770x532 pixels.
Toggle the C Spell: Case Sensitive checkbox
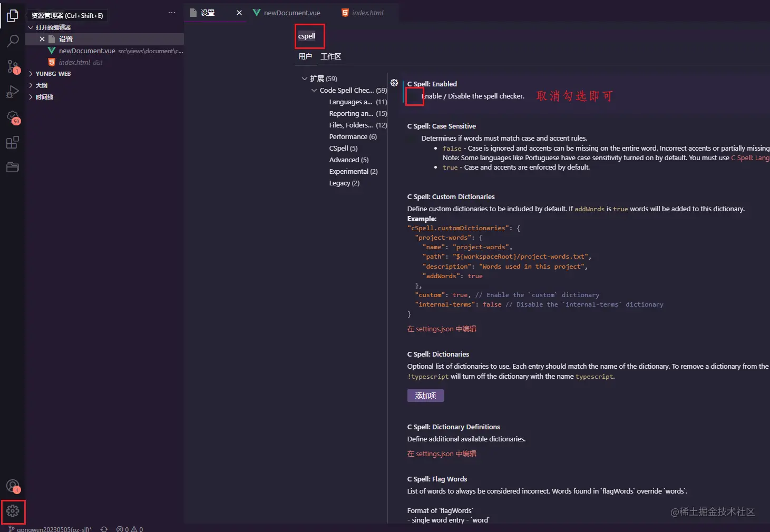point(412,139)
